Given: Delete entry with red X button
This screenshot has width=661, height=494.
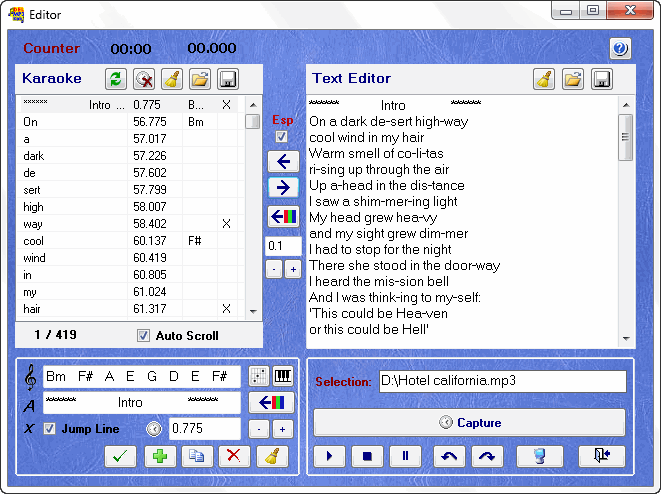Looking at the screenshot, I should click(x=234, y=456).
